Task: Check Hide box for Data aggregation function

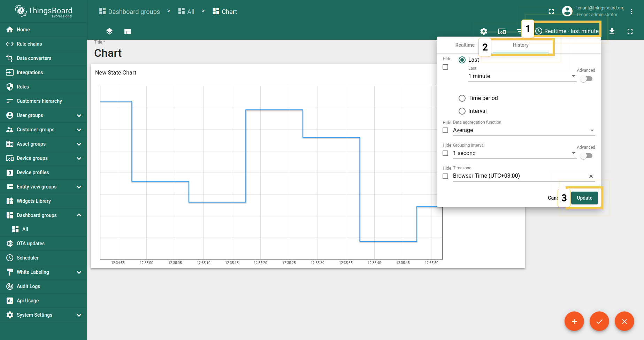Action: tap(445, 130)
